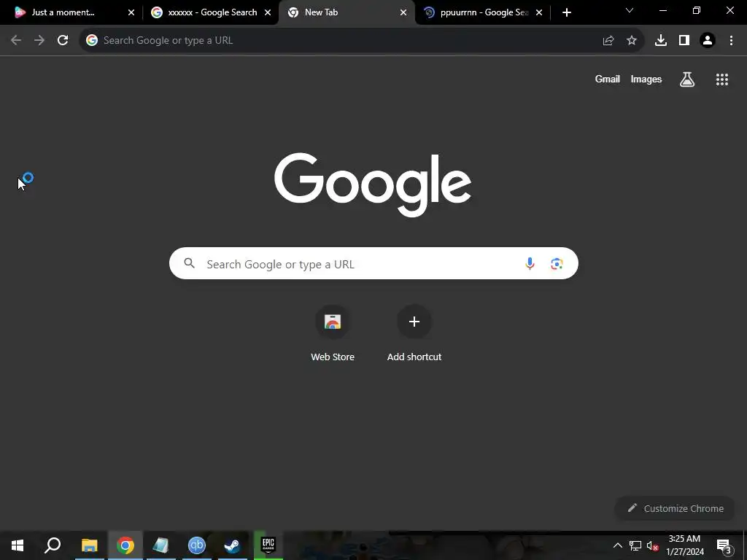Image resolution: width=747 pixels, height=560 pixels.
Task: Click the Chrome taskbar icon
Action: [x=125, y=545]
